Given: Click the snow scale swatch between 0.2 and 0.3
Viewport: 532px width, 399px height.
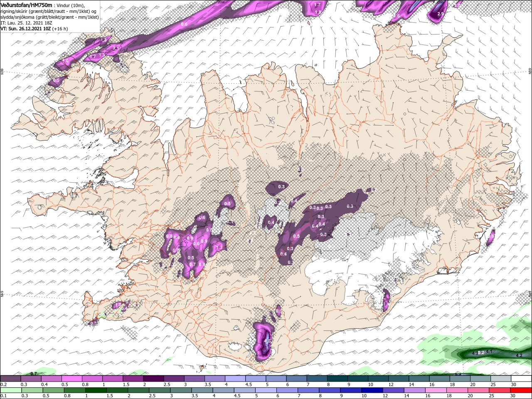Looking at the screenshot, I should click(11, 379).
